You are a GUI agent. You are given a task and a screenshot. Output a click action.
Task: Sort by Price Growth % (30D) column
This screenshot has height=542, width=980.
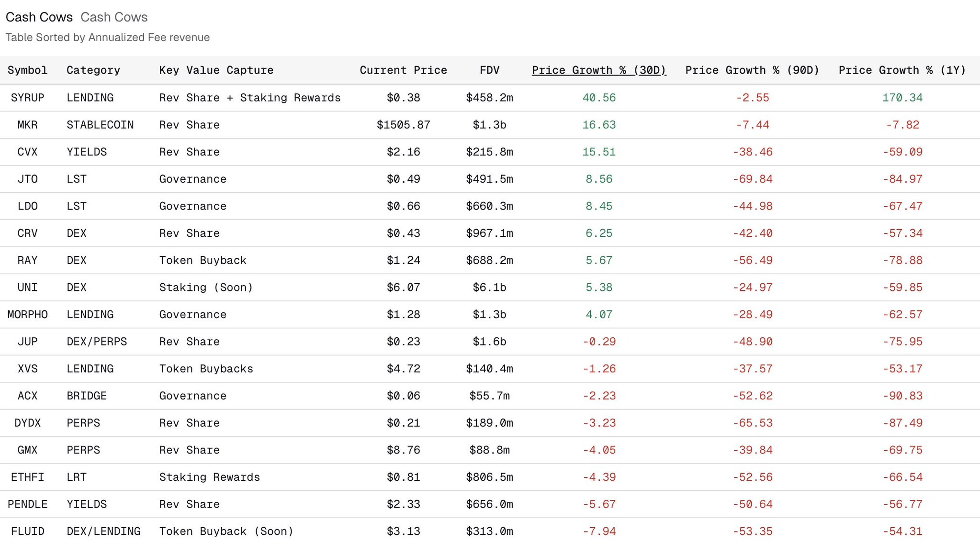click(598, 70)
